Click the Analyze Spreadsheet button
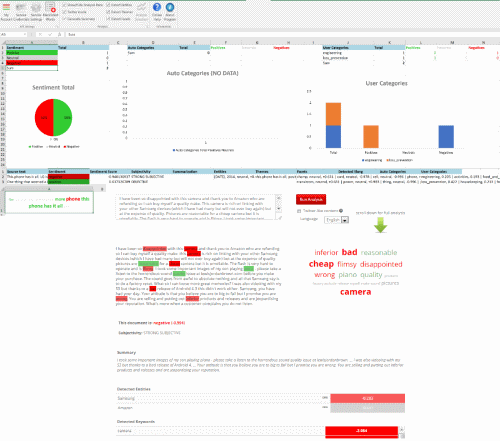The image size is (500, 441). pyautogui.click(x=141, y=12)
